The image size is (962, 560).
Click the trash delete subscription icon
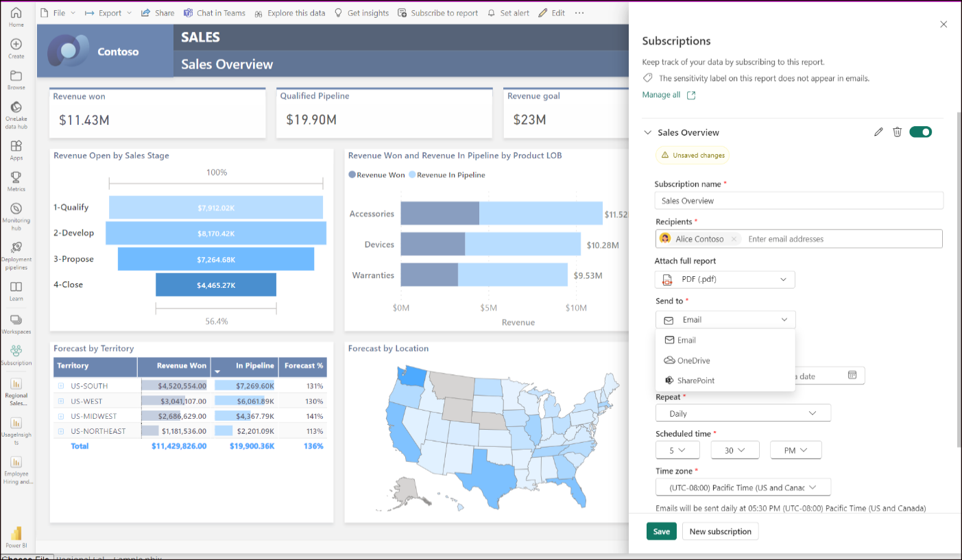point(897,132)
